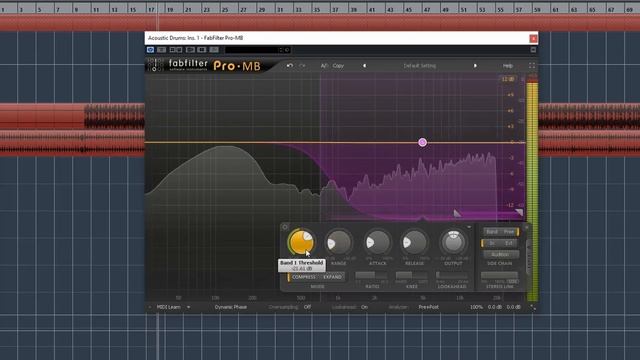
Task: Toggle Lookahead On setting
Action: point(364,307)
